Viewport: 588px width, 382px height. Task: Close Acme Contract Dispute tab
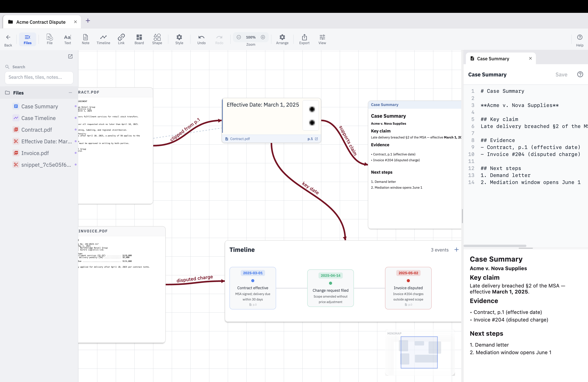pyautogui.click(x=75, y=22)
